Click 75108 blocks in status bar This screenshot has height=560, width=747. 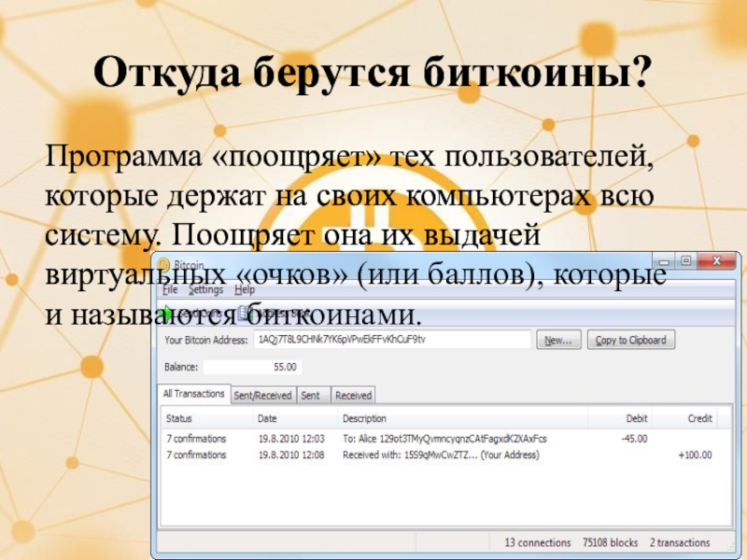tap(610, 543)
